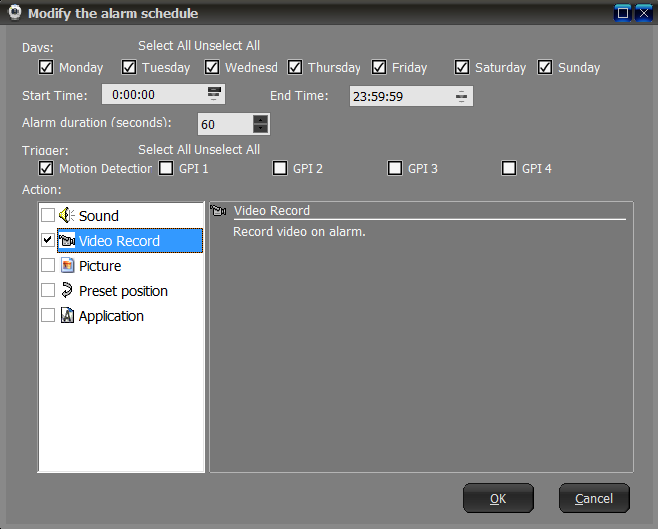
Task: Click Unselect All for Days
Action: 227,45
